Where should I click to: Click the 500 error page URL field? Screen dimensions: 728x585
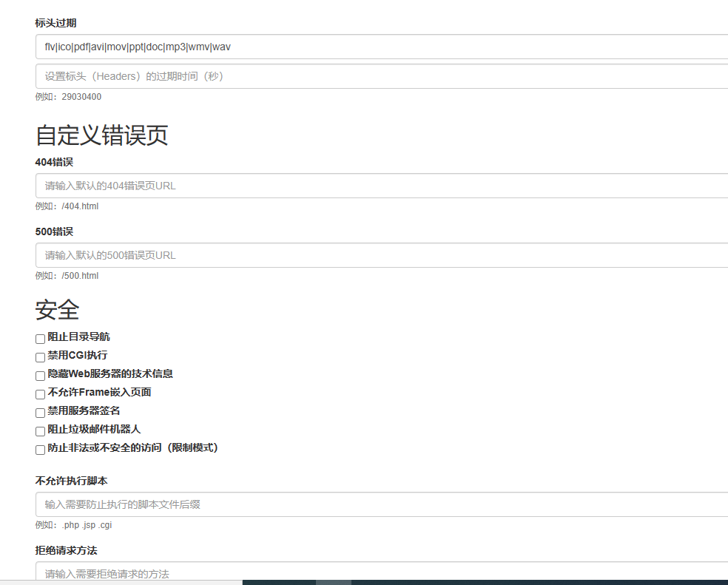pyautogui.click(x=382, y=255)
